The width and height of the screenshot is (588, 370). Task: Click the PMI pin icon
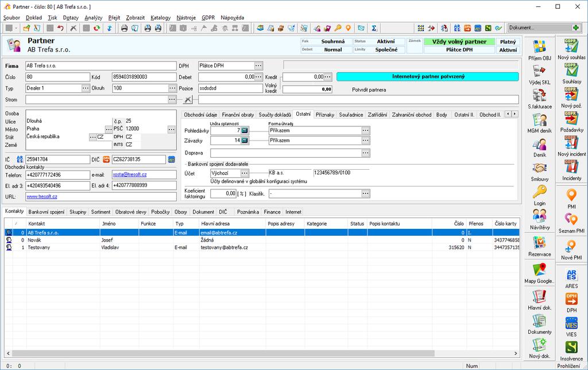coord(571,198)
